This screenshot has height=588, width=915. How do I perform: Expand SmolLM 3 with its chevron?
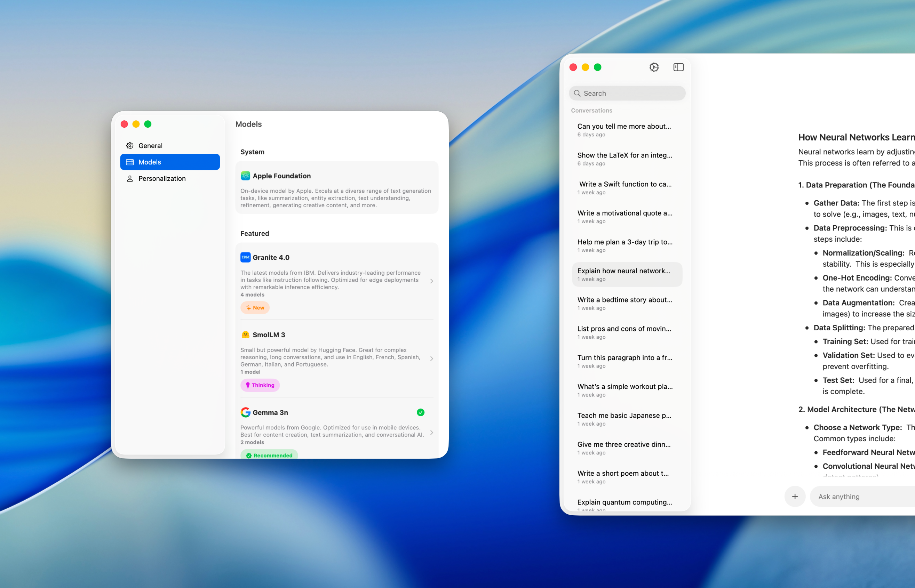(432, 358)
